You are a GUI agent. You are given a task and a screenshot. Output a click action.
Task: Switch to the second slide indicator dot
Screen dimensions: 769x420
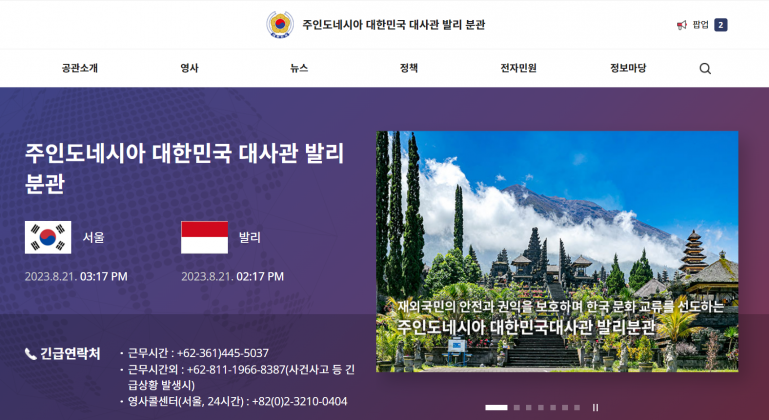click(x=516, y=408)
